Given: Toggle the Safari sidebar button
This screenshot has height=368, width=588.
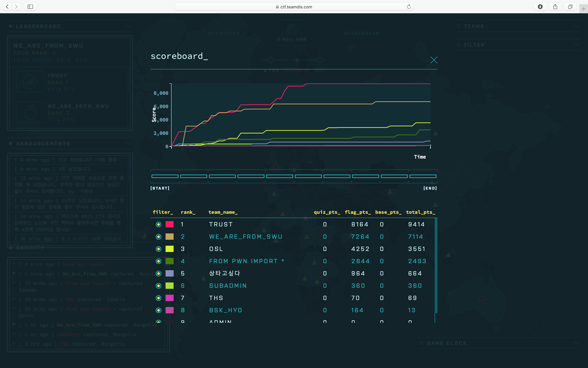Looking at the screenshot, I should (x=30, y=7).
